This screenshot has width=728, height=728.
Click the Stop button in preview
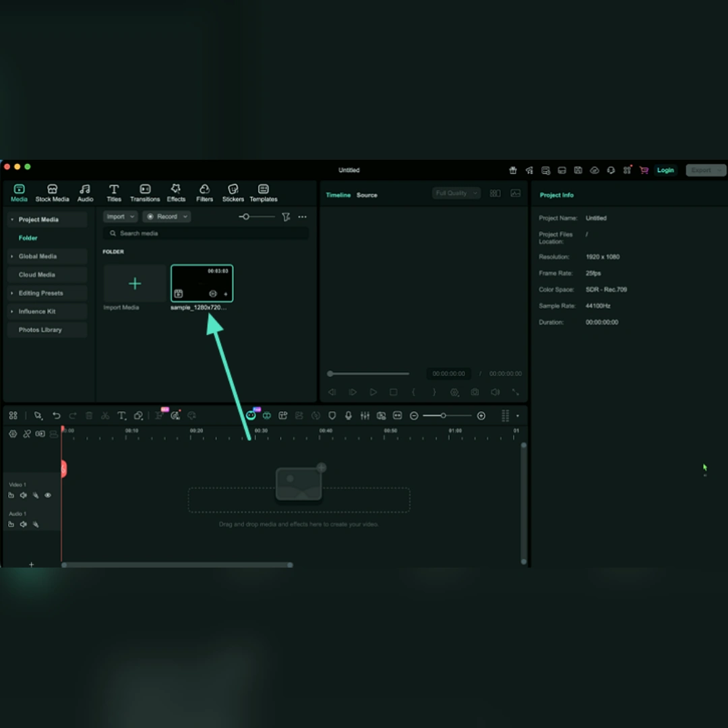point(393,392)
